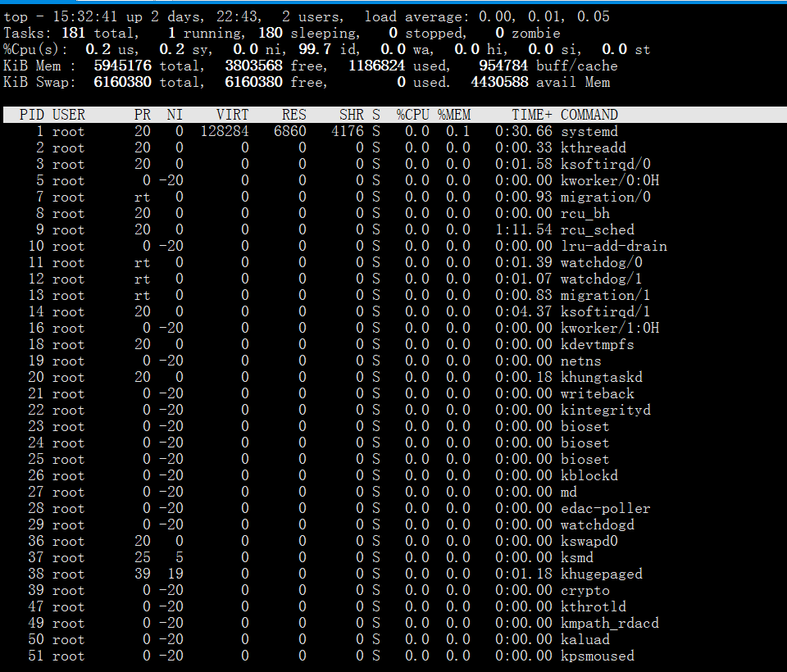Click the 5945176 total memory value
This screenshot has height=672, width=787.
click(x=122, y=66)
